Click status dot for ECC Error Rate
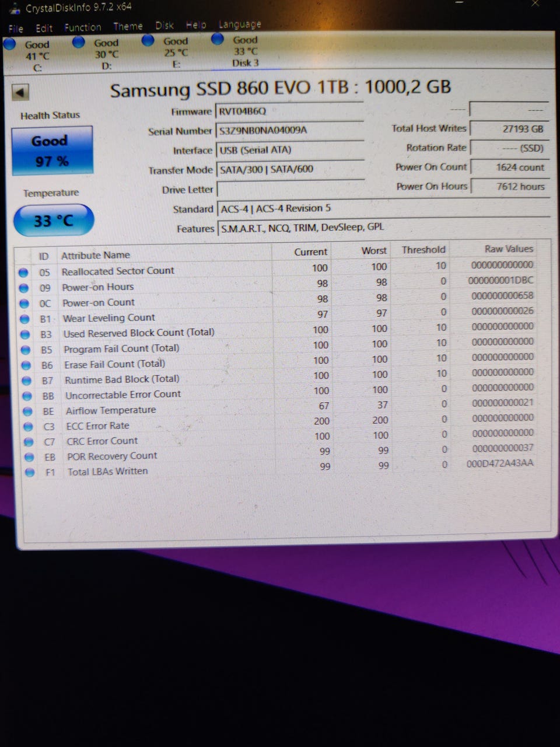The image size is (560, 747). (x=29, y=427)
